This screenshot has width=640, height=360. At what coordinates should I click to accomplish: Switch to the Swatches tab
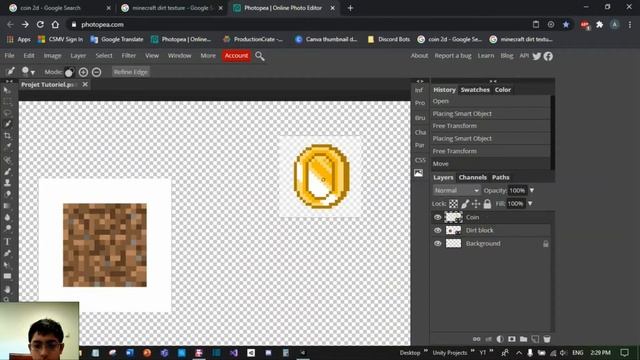click(475, 90)
